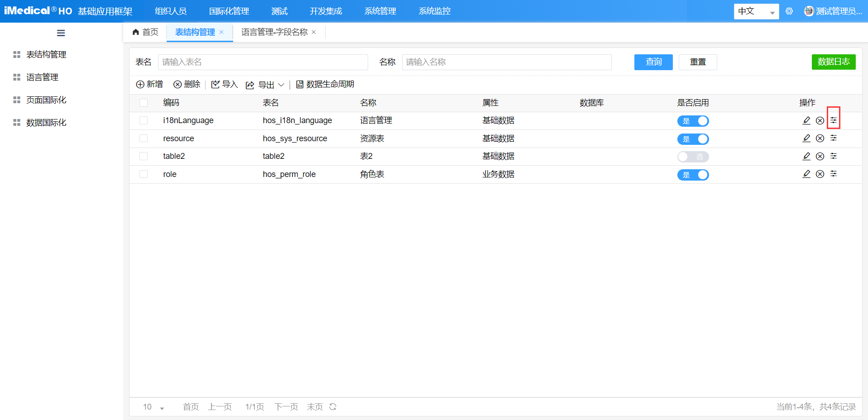Click the green 数据日志 button
Viewport: 868px width, 420px height.
[x=833, y=62]
